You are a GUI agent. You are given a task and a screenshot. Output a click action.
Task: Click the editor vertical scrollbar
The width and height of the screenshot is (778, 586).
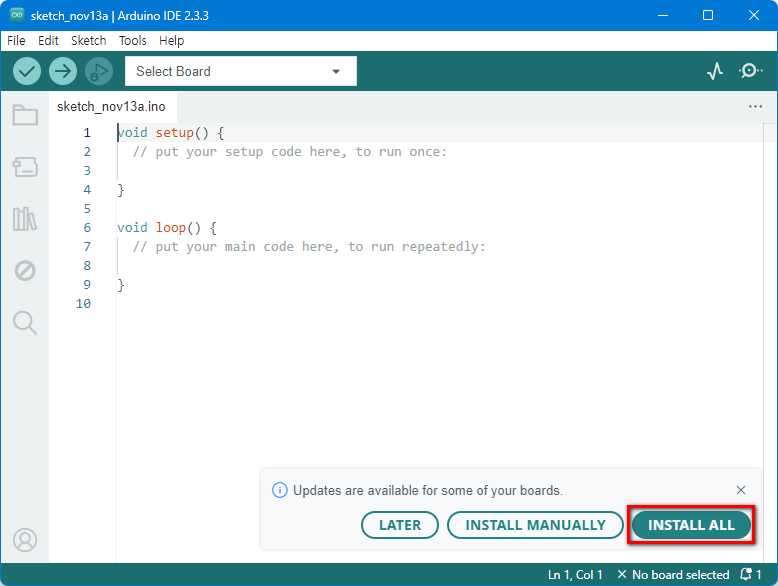[770, 342]
